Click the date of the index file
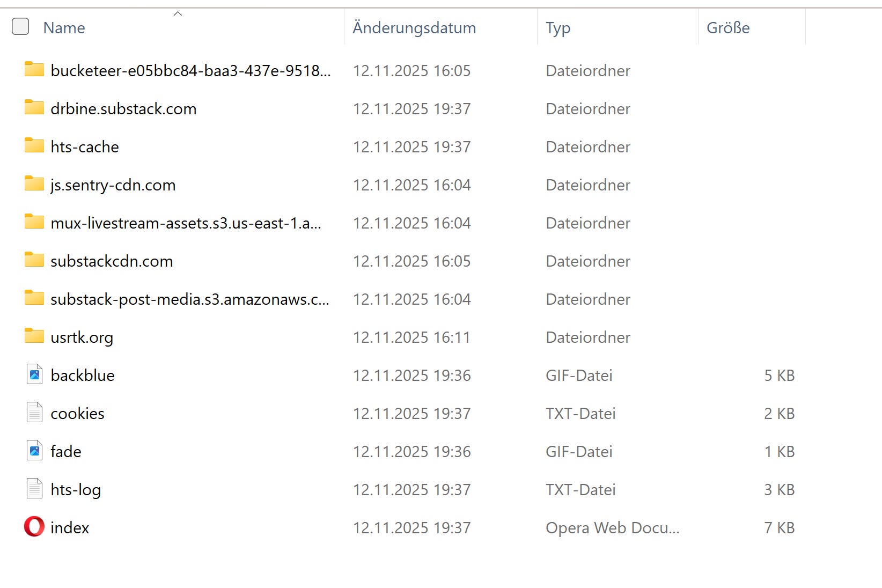The image size is (882, 588). [411, 528]
